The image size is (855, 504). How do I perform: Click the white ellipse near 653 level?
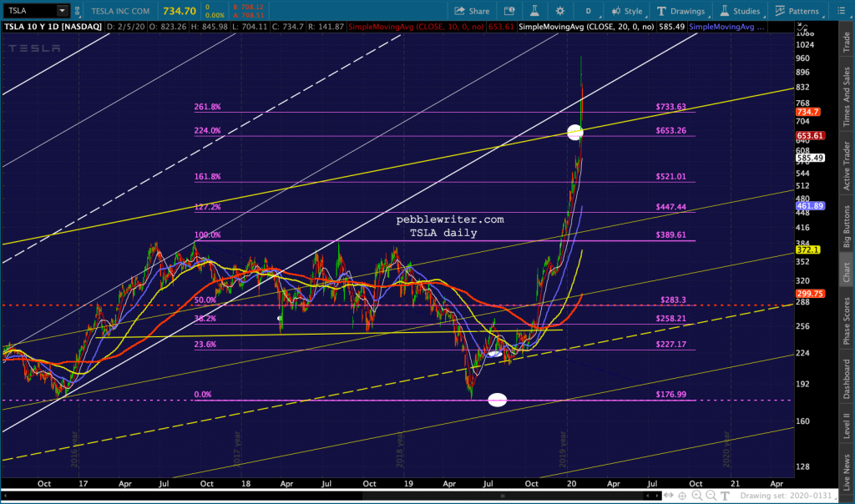click(x=574, y=132)
